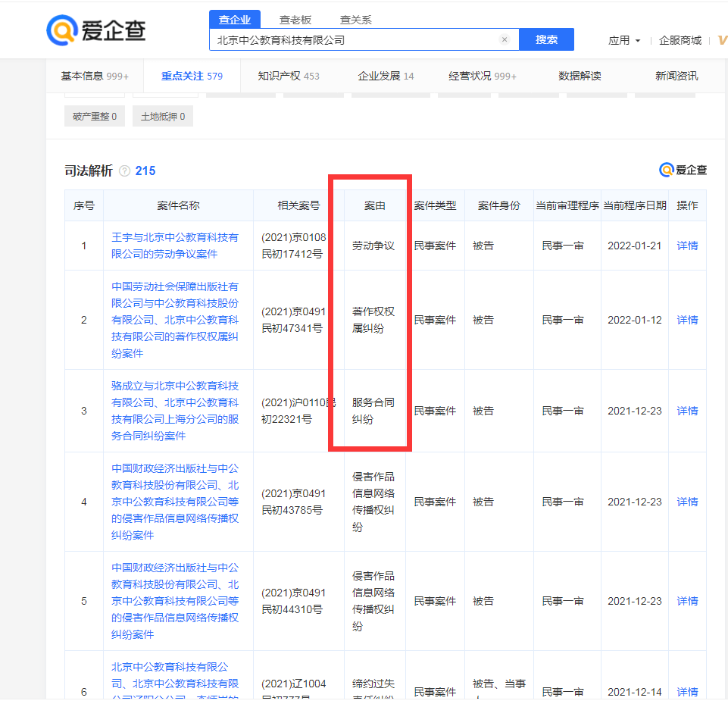Image resolution: width=728 pixels, height=704 pixels.
Task: Switch to the 查关系 search tab
Action: (355, 20)
